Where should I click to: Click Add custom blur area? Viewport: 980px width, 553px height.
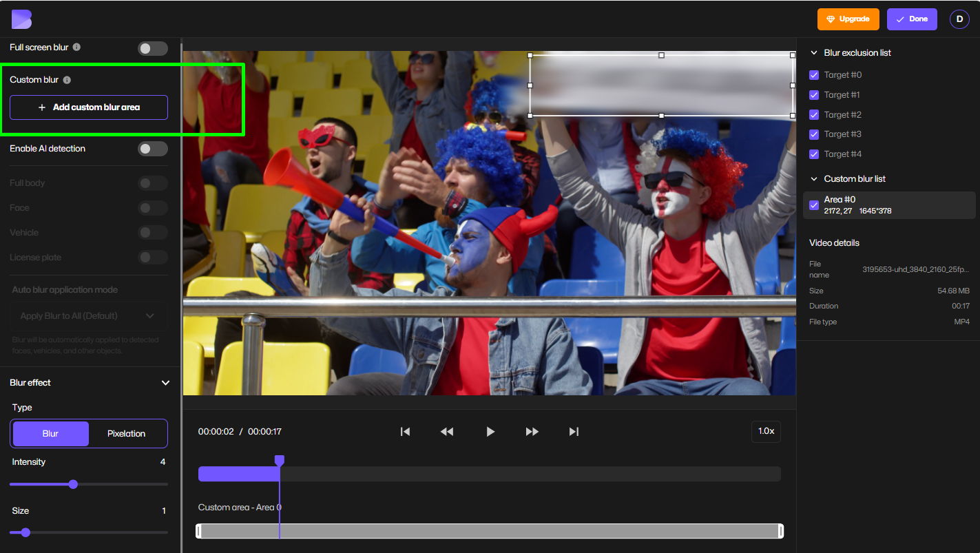(88, 107)
